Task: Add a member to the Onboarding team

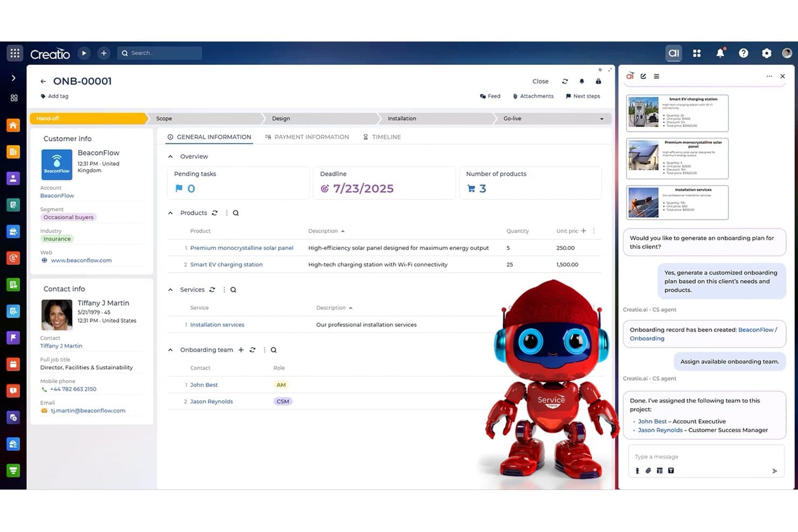Action: point(241,350)
